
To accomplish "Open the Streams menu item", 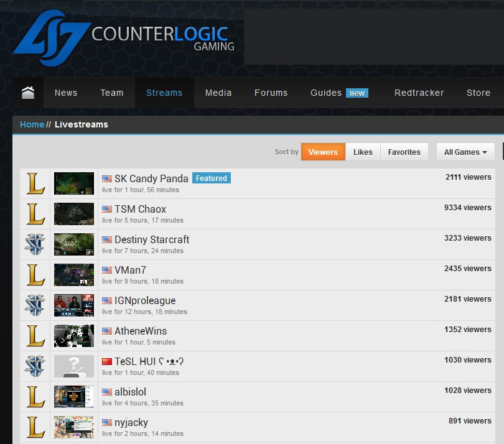I will coord(164,93).
